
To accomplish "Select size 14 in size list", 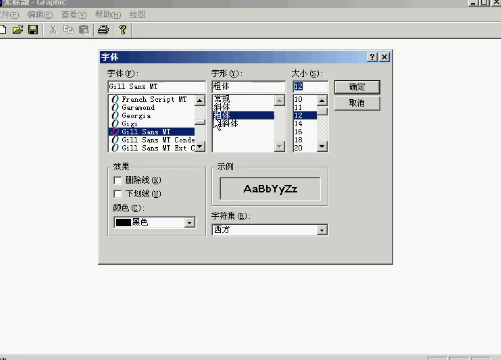I will pyautogui.click(x=305, y=124).
